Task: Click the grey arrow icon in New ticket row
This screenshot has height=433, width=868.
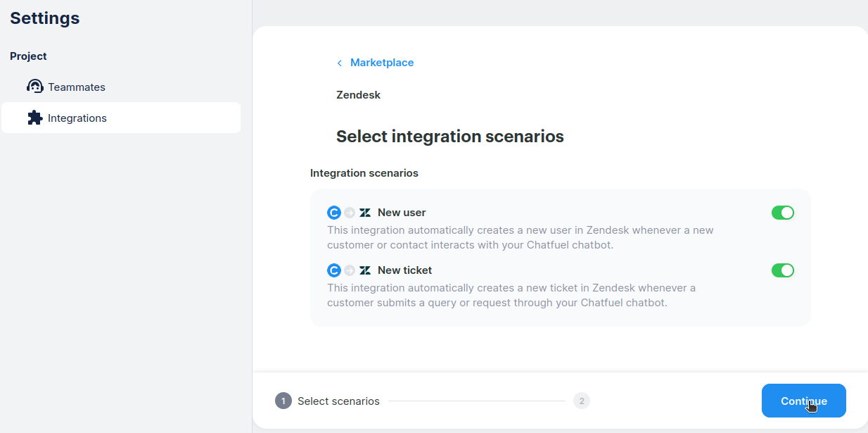Action: [350, 270]
